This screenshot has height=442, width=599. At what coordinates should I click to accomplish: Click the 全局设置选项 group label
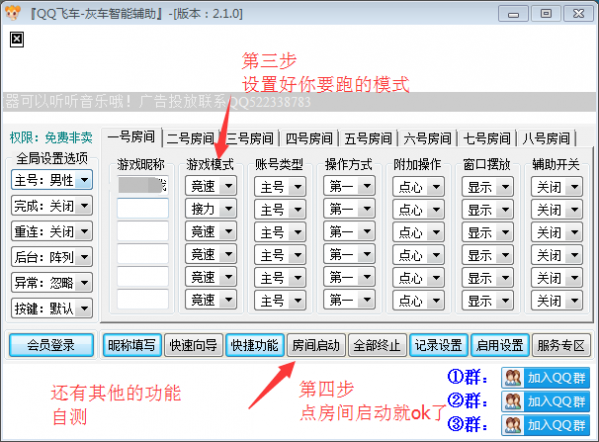click(52, 158)
